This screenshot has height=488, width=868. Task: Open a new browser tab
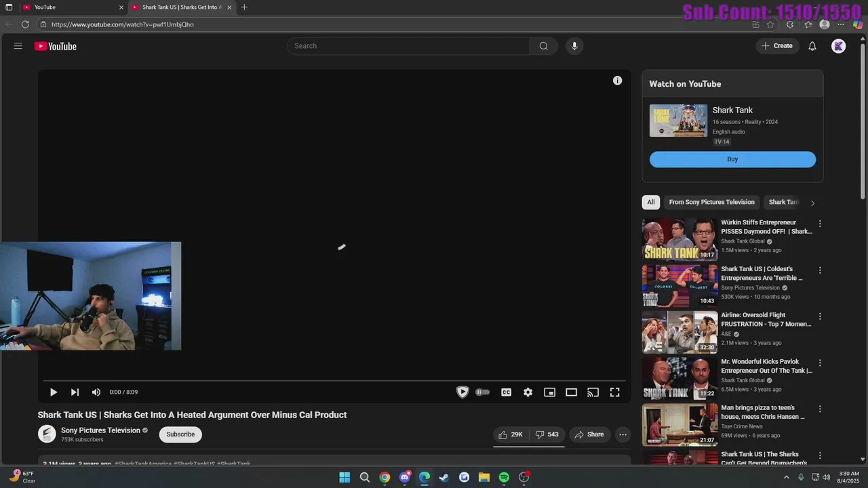[x=244, y=7]
